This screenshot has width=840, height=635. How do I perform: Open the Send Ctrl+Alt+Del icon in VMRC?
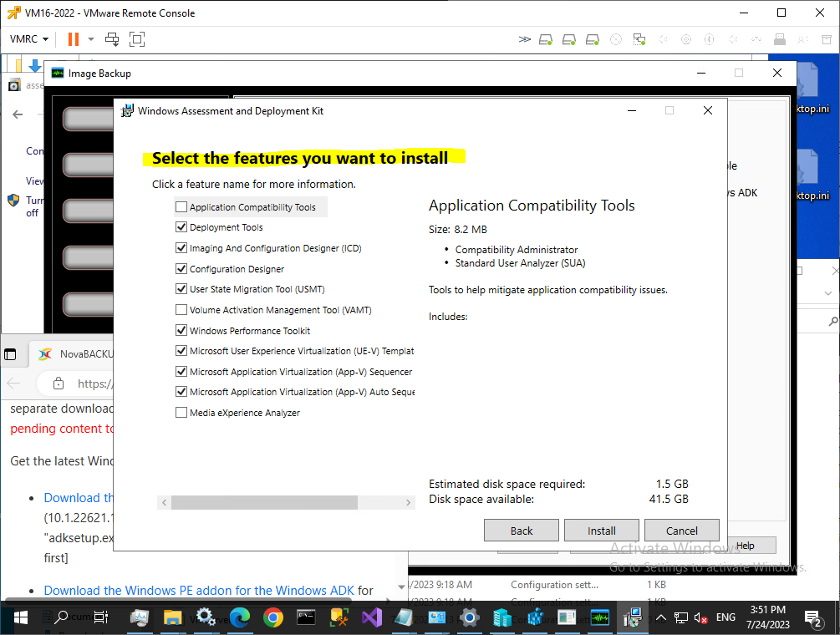point(112,39)
